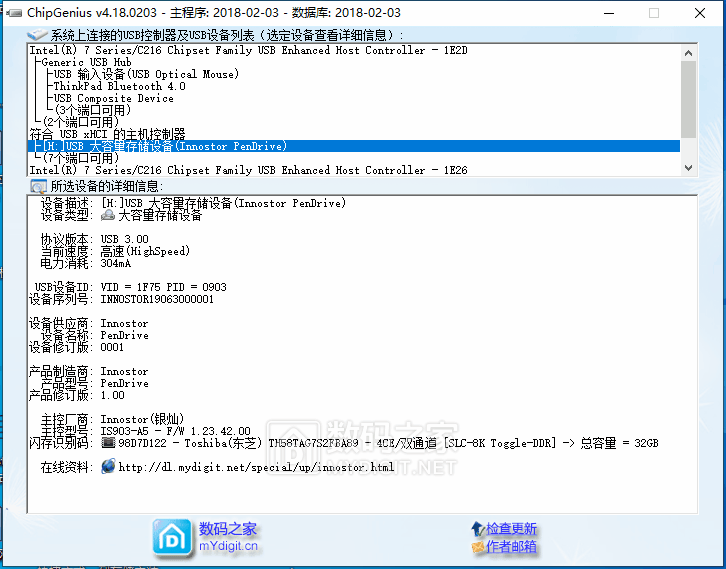
Task: Open the innostor.html online resource link
Action: coord(256,467)
